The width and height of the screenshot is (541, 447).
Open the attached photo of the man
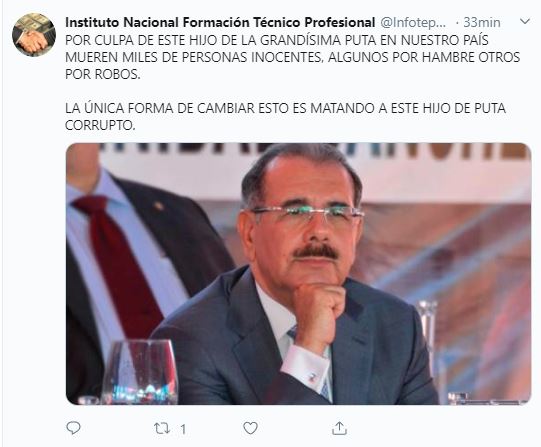click(298, 274)
